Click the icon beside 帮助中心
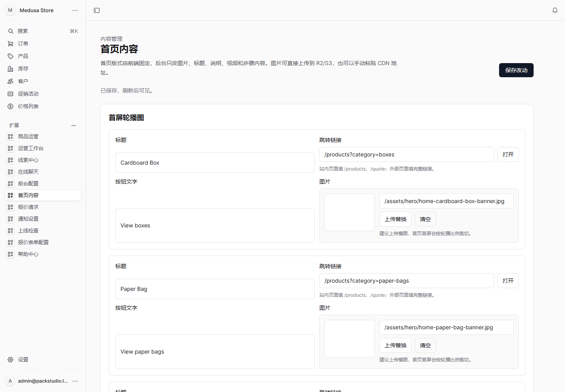Viewport: 565px width, 392px height. click(x=11, y=254)
